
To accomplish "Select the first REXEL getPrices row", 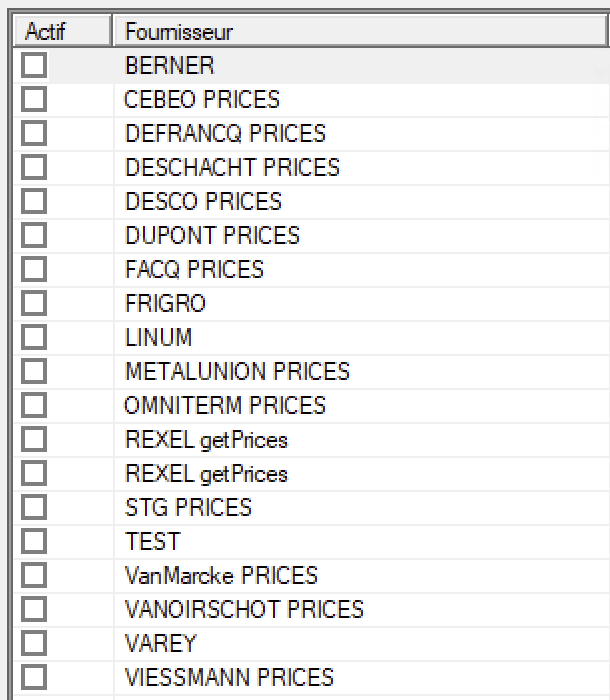I will [x=311, y=440].
